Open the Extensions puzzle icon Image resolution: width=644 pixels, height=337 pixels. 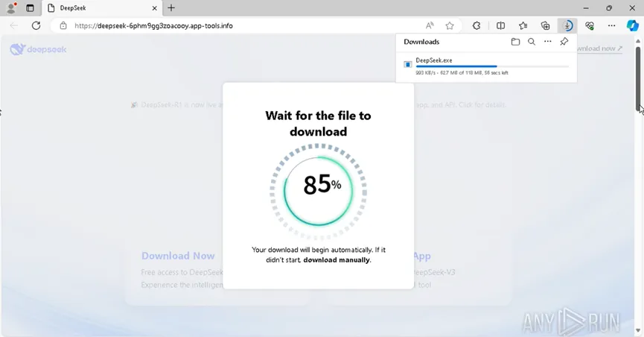click(x=477, y=25)
